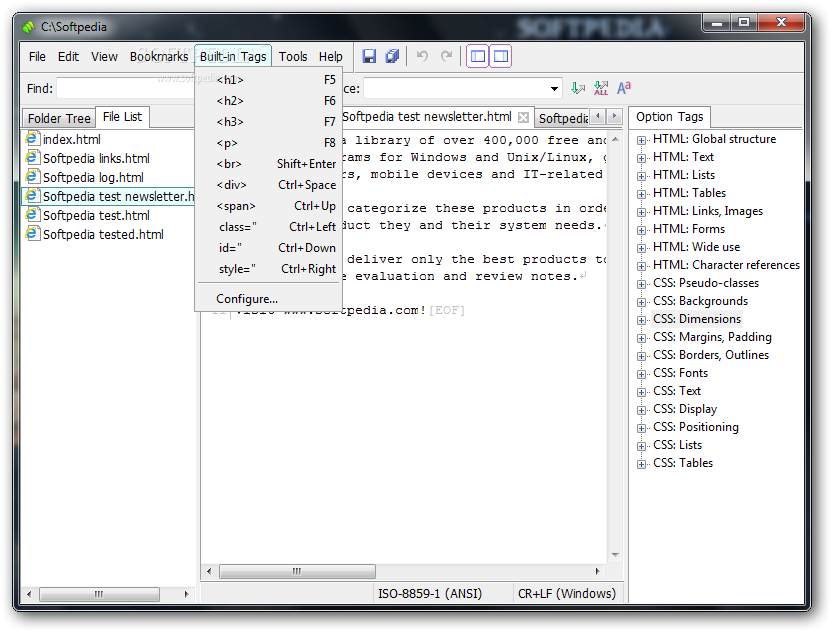The height and width of the screenshot is (632, 832).
Task: Click the index.html file icon
Action: click(x=32, y=139)
